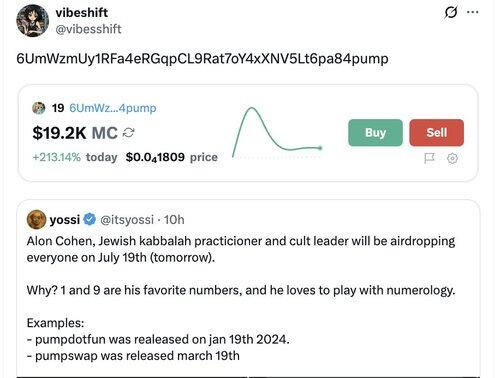Viewport: 500px width, 378px height.
Task: Click yossi's profile avatar
Action: click(36, 219)
